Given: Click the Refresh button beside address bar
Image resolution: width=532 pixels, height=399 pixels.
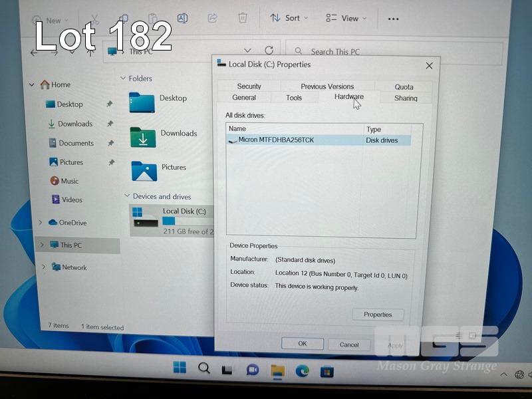Looking at the screenshot, I should pos(269,51).
